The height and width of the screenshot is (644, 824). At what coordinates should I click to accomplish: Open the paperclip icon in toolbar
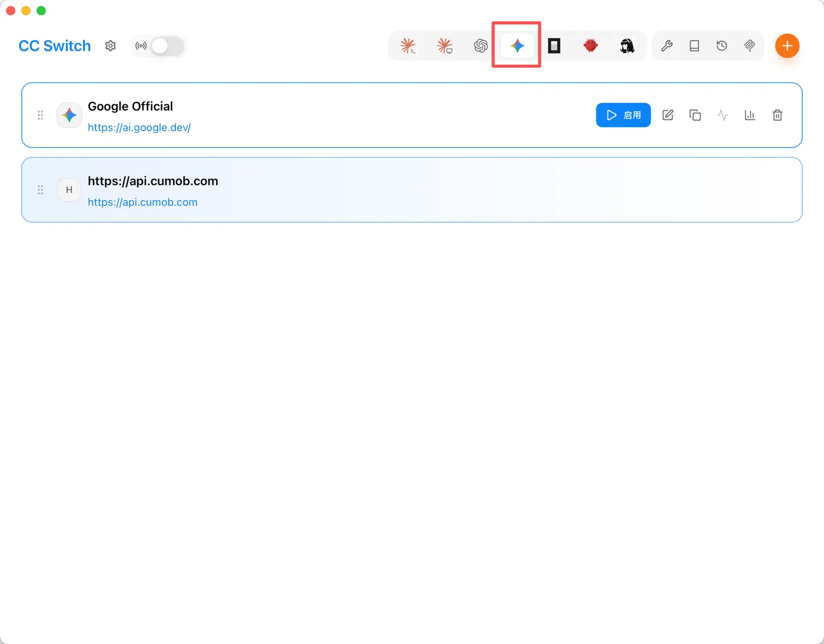point(749,46)
